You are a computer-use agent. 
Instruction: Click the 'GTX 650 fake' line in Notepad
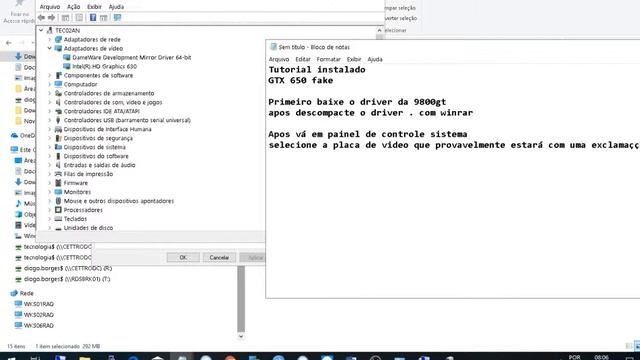[301, 81]
